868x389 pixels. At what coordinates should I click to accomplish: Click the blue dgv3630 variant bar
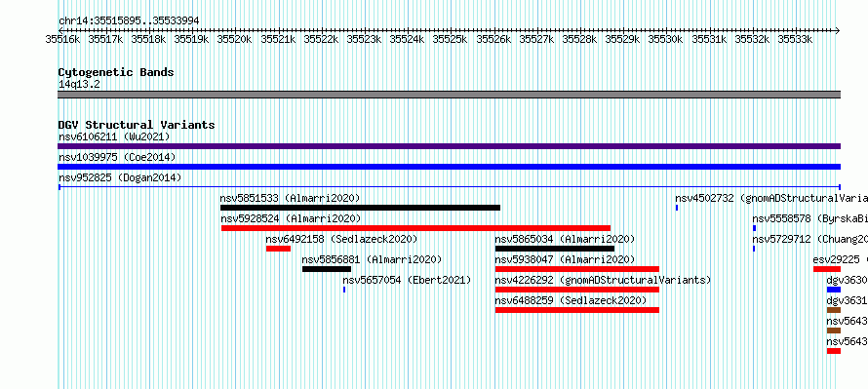tap(834, 290)
